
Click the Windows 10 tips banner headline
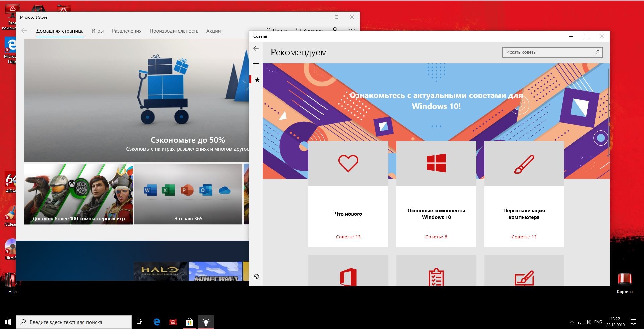436,101
